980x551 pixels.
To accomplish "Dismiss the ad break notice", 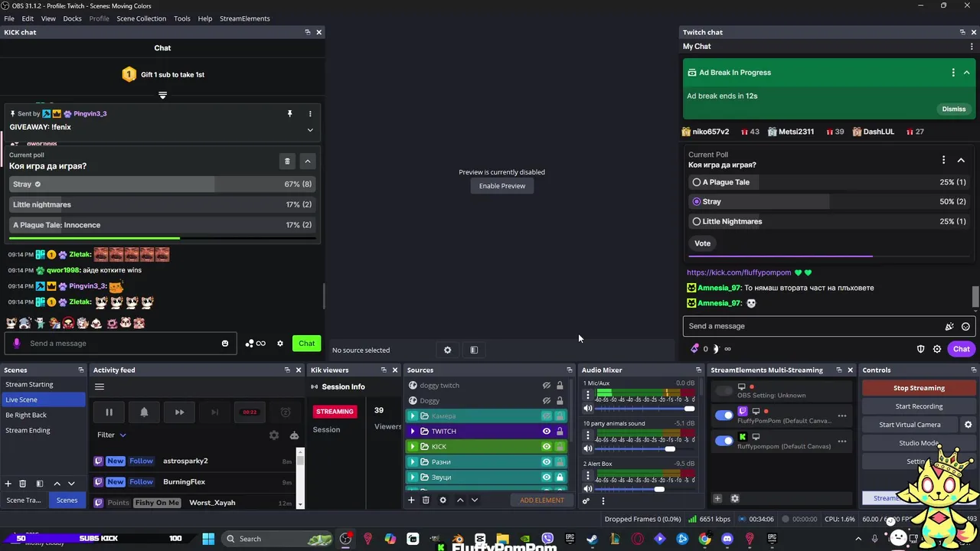I will (x=954, y=109).
